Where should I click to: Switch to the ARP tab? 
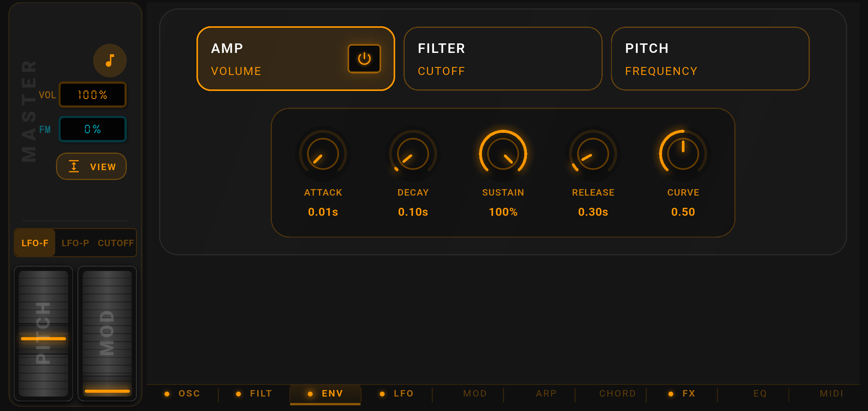click(x=546, y=393)
